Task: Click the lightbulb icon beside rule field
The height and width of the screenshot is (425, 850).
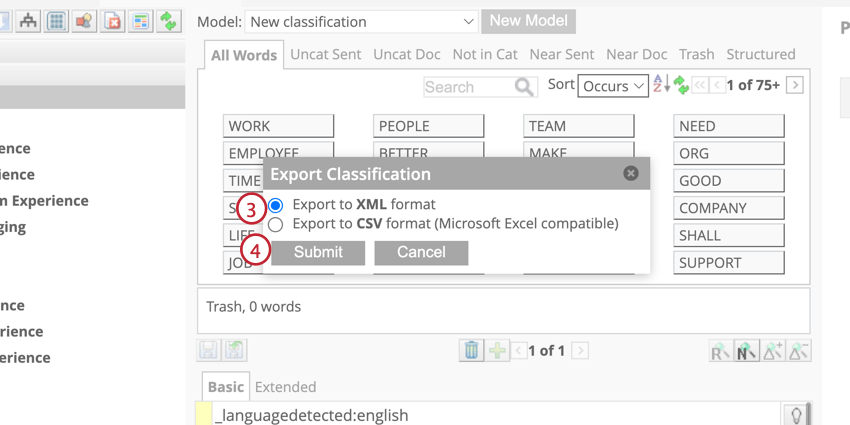Action: [x=796, y=415]
